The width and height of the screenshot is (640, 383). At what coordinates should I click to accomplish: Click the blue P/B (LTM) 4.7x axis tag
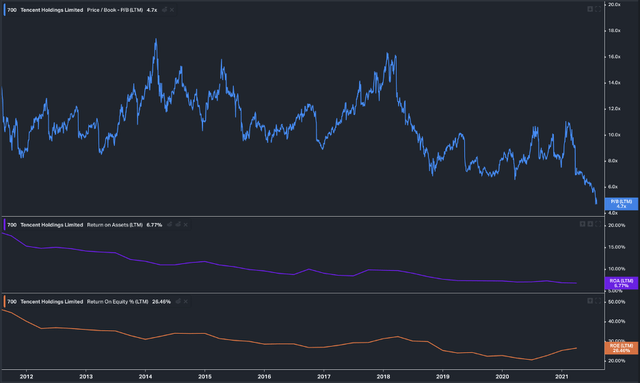621,204
